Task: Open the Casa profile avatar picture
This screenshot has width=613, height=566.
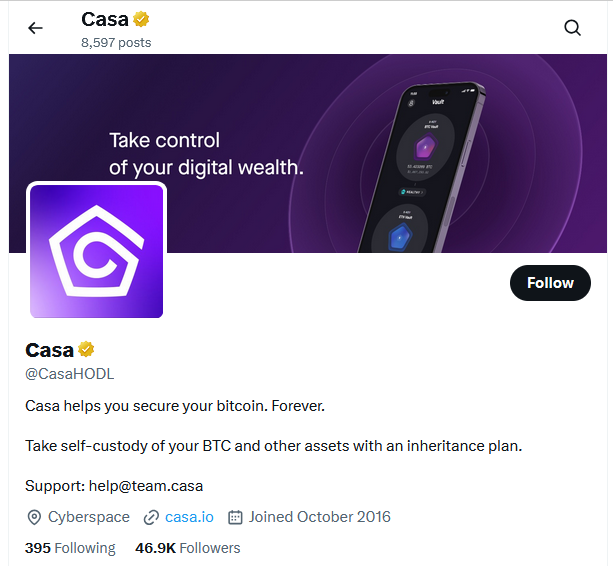Action: pos(97,251)
